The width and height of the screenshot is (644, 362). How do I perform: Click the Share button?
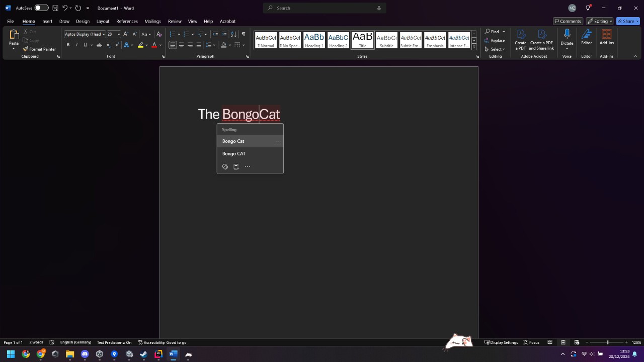pos(627,21)
